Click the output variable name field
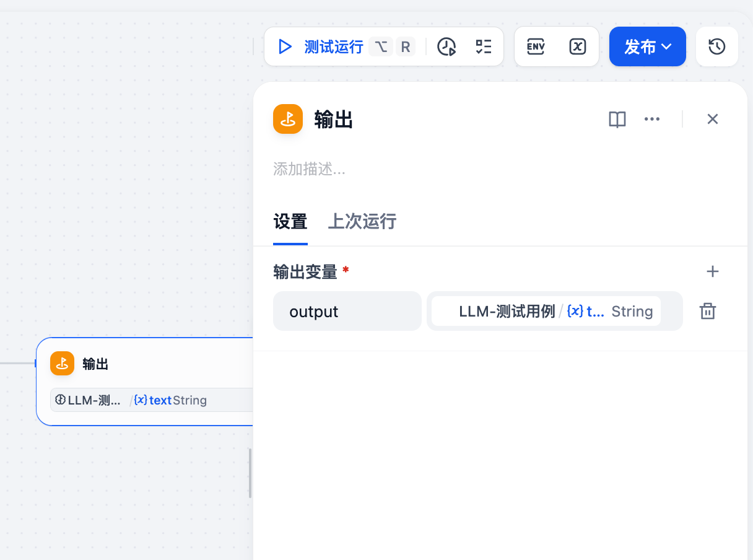Screen dimensions: 753x560 [x=347, y=311]
